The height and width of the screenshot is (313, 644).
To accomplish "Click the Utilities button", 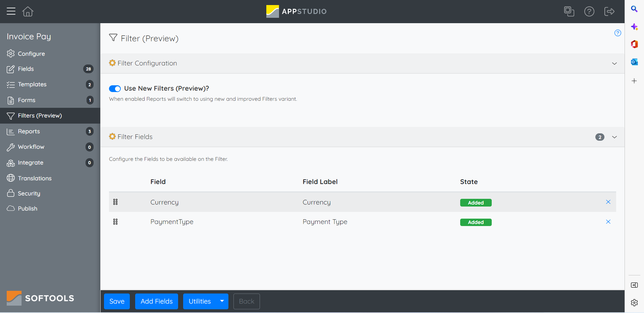I will (x=200, y=301).
